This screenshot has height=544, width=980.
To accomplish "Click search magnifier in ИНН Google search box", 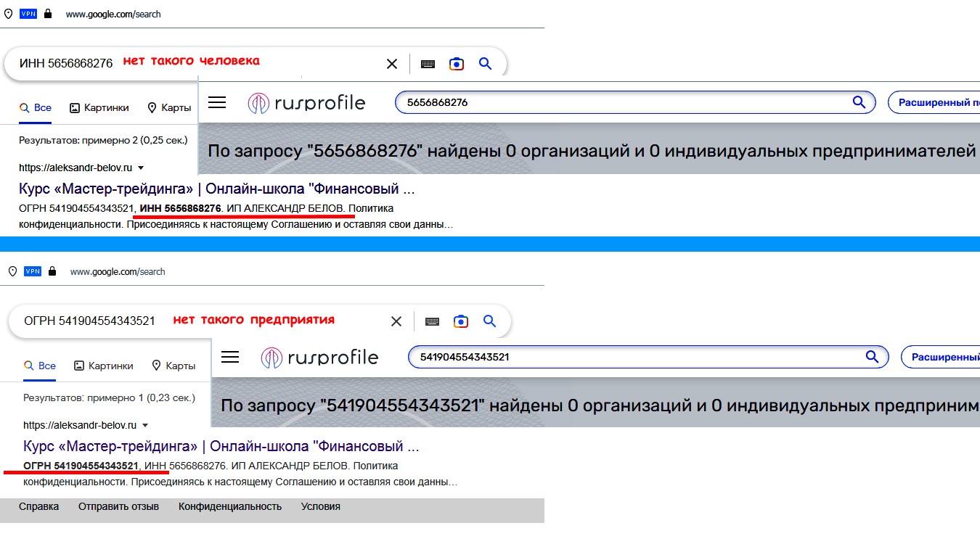I will click(x=486, y=64).
